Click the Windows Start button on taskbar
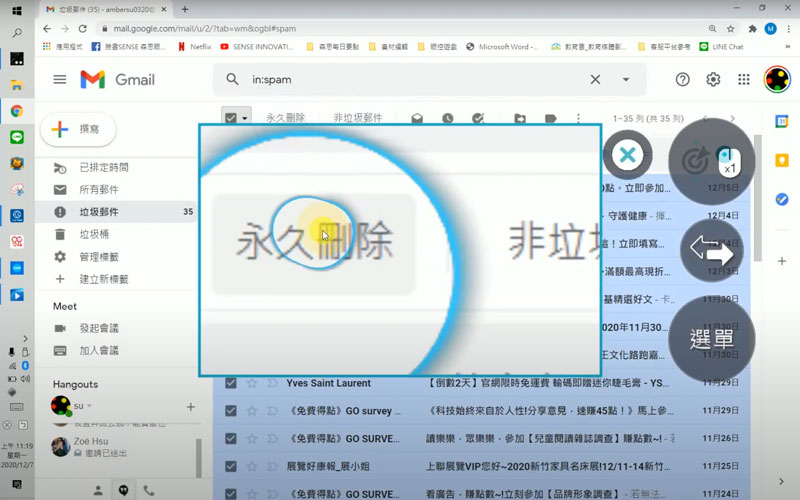This screenshot has height=500, width=800. (17, 11)
